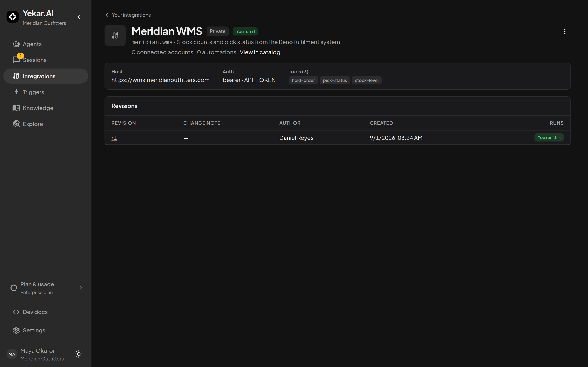Open the three-dot more options menu

(x=565, y=31)
